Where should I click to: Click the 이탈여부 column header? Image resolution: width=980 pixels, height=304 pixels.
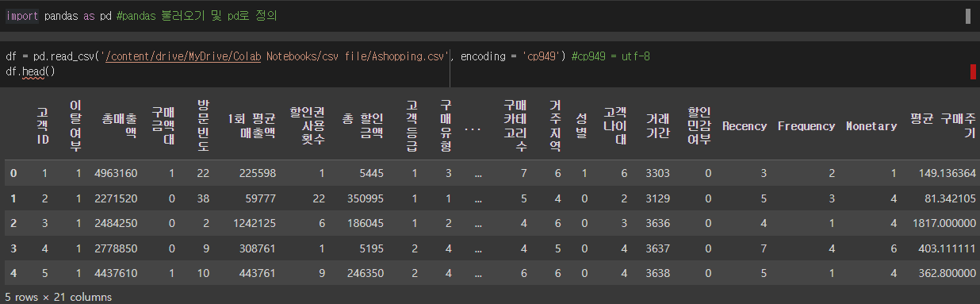pos(75,126)
